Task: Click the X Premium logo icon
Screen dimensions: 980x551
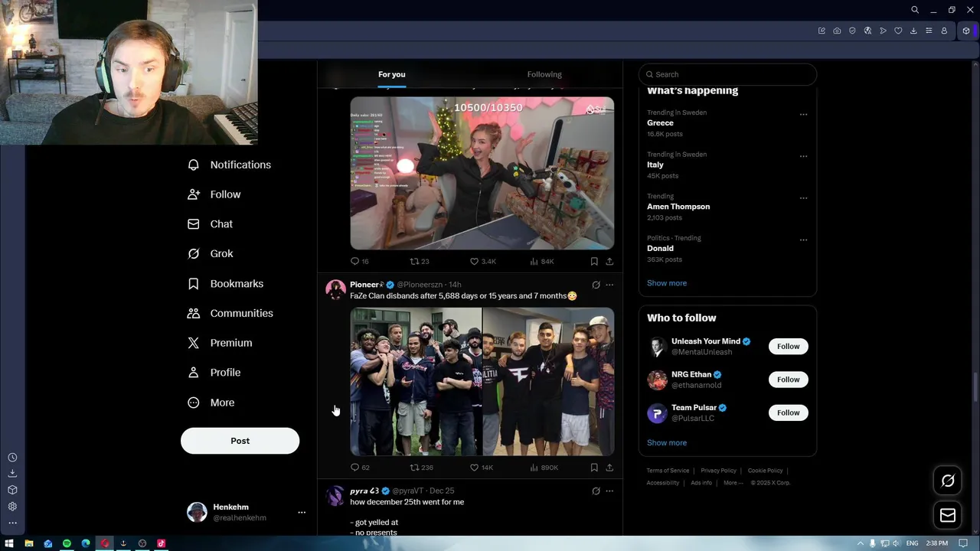Action: point(194,343)
